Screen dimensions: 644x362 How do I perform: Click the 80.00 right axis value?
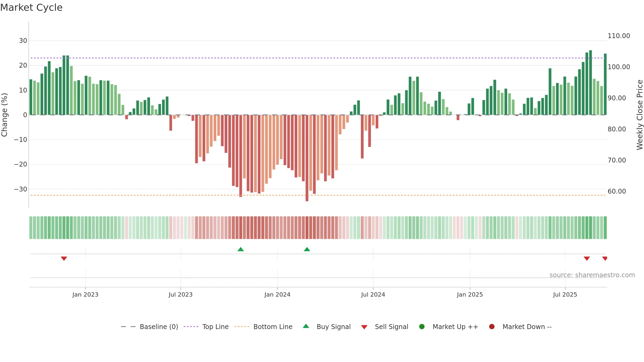(x=617, y=129)
